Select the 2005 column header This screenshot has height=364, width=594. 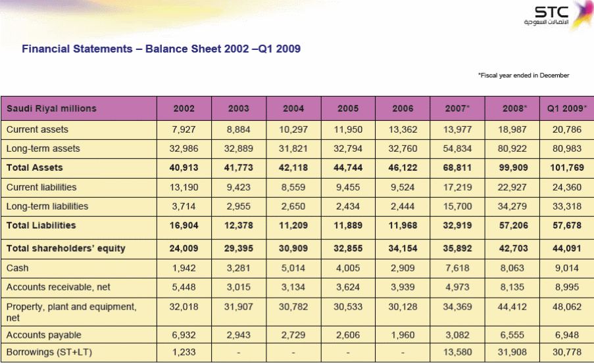[348, 108]
